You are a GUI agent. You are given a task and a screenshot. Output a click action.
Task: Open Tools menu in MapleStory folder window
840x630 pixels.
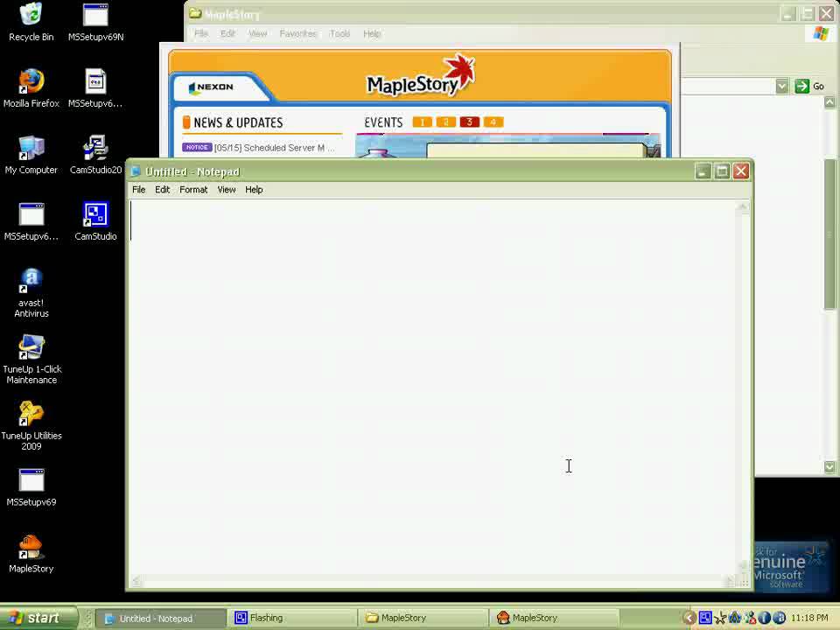(x=339, y=34)
